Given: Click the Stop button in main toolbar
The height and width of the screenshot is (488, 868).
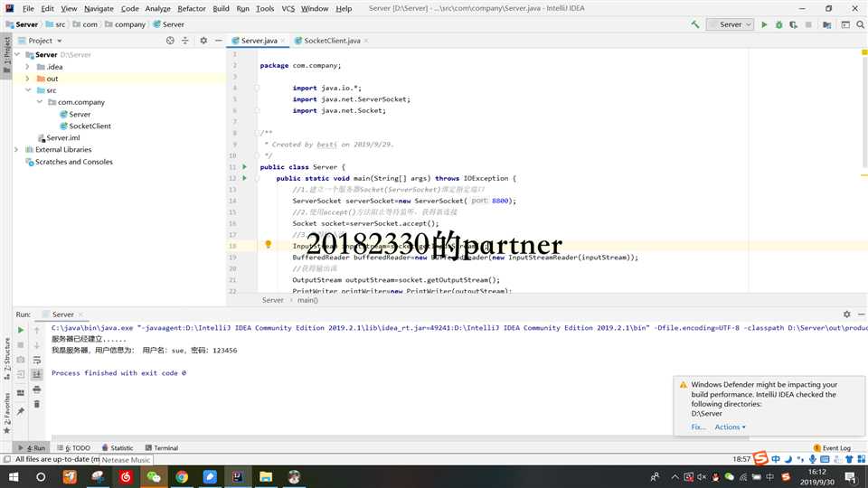Looking at the screenshot, I should [x=808, y=24].
